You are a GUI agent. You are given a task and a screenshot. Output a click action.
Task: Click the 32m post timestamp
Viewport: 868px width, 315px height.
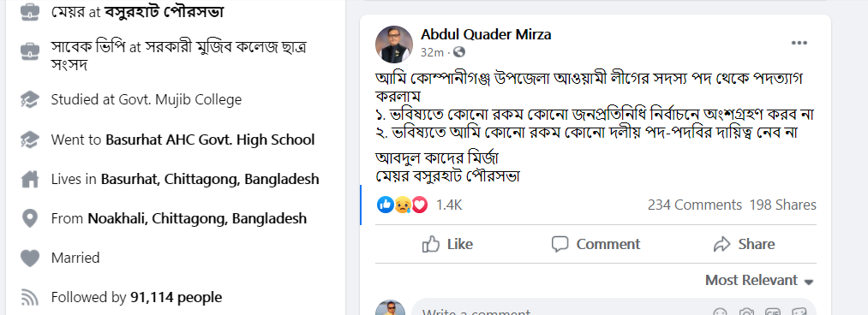click(433, 52)
